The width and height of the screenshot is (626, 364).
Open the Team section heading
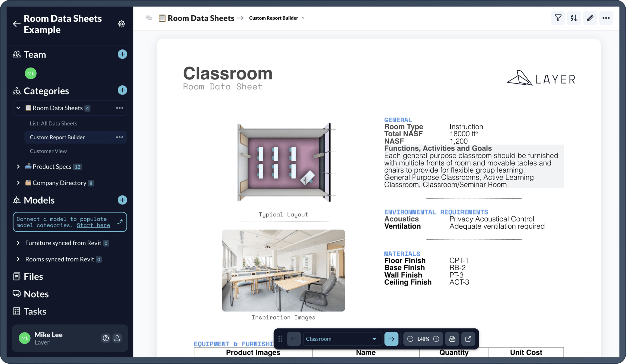pos(35,54)
